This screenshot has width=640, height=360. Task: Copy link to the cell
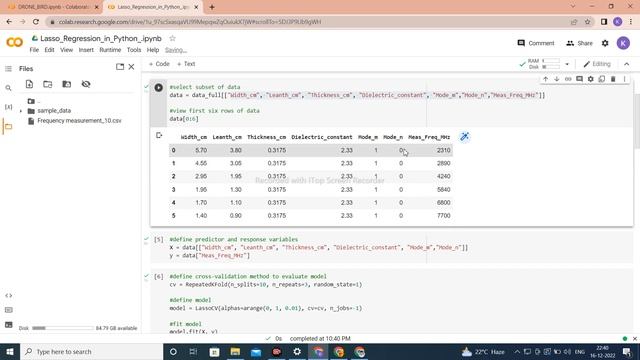[x=568, y=79]
